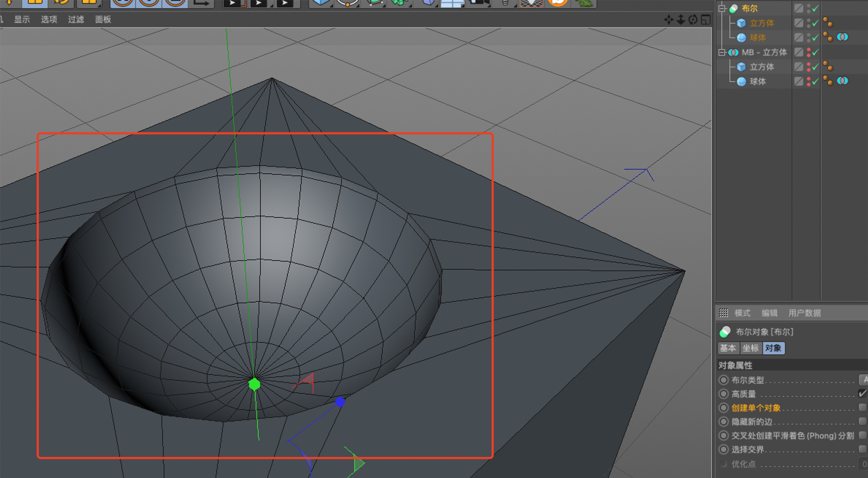Click the green Y-axis handle in viewport
Screen dimensions: 868x478
(254, 384)
